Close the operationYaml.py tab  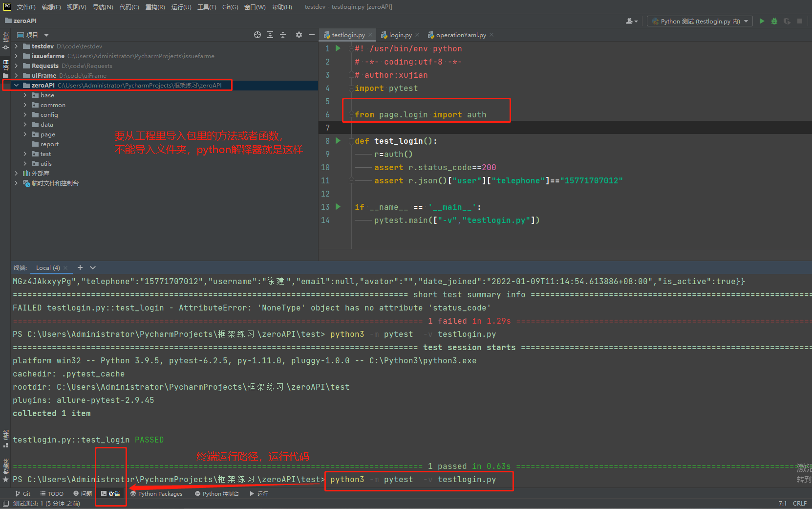[x=491, y=35]
